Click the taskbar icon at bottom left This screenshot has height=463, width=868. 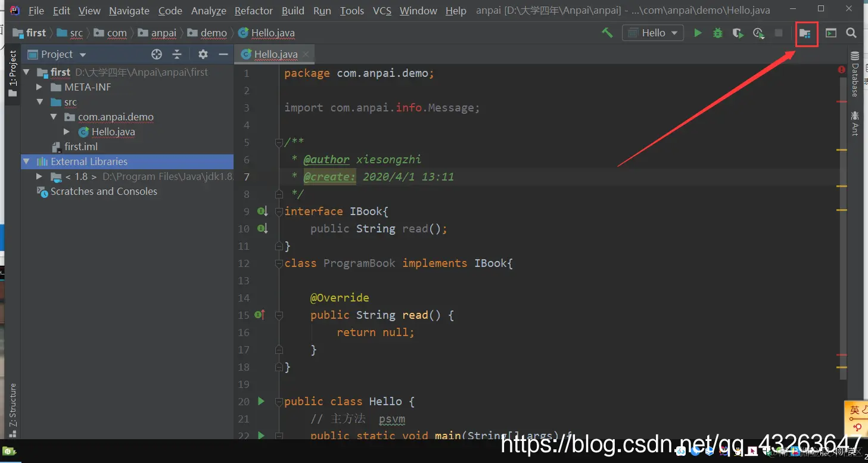click(9, 451)
